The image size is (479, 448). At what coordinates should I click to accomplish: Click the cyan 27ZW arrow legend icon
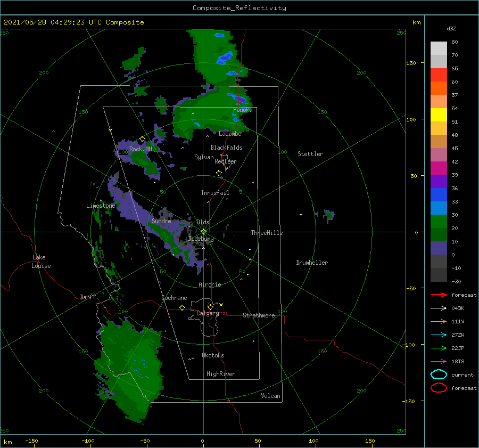click(x=439, y=335)
